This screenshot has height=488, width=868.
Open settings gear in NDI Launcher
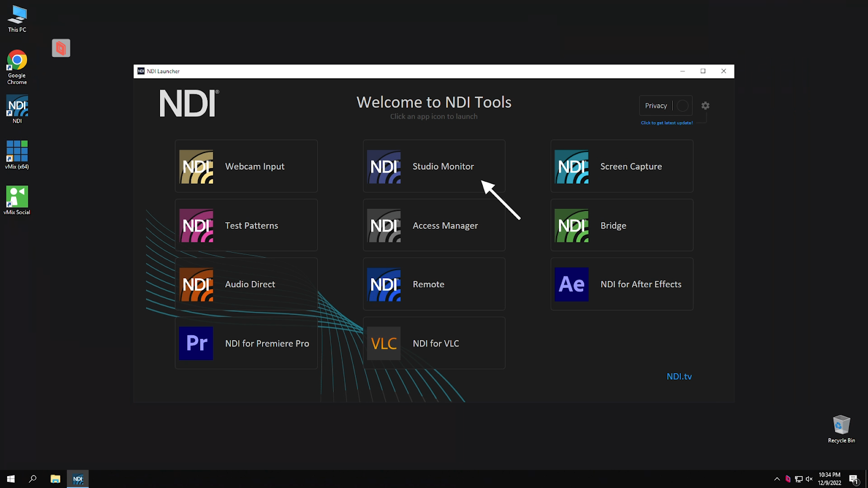click(x=705, y=106)
